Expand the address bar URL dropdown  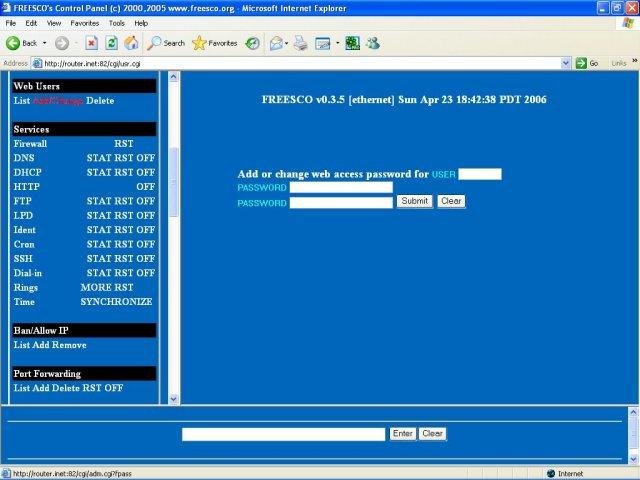(x=566, y=63)
